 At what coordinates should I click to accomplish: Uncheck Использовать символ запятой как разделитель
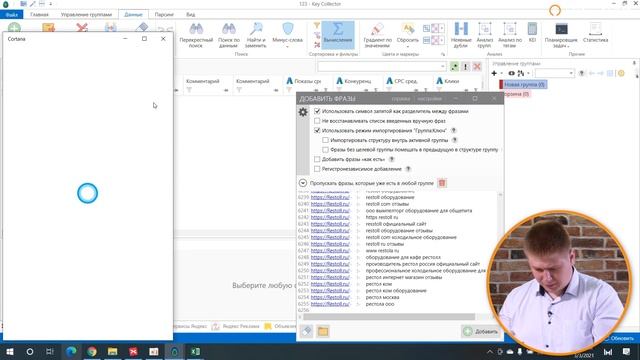click(317, 111)
